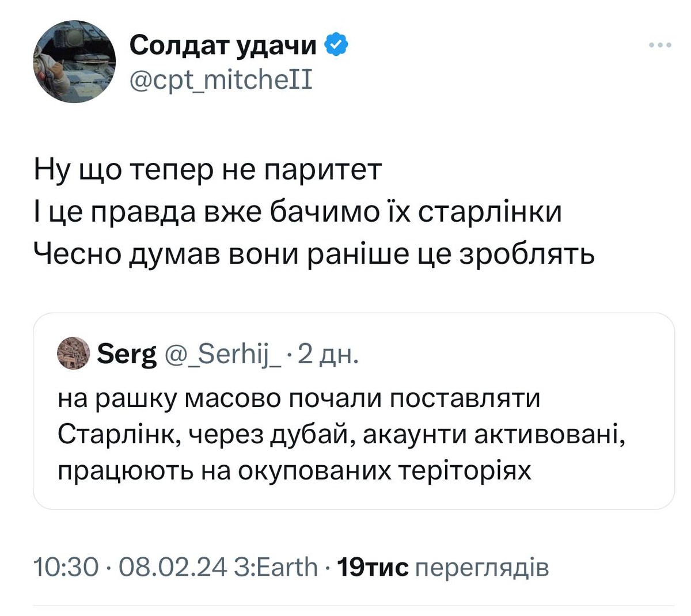Open the "19тис" view count
This screenshot has height=616, width=691.
tap(372, 567)
